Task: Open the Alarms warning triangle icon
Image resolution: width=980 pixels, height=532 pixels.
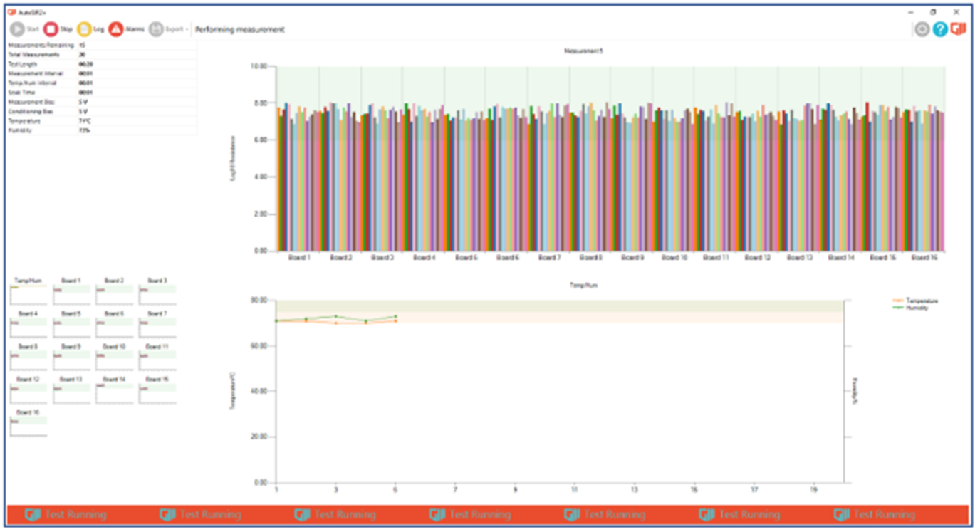Action: [x=116, y=30]
